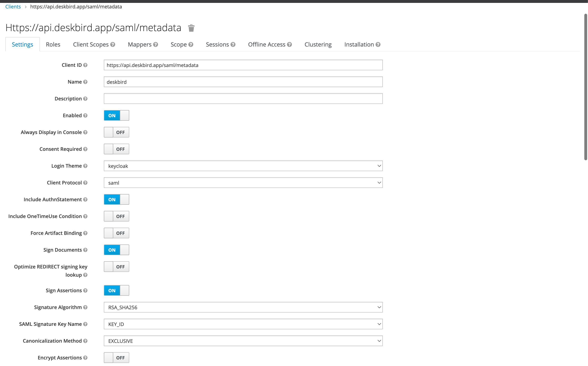Select the Clustering tab
The height and width of the screenshot is (366, 588).
(318, 44)
